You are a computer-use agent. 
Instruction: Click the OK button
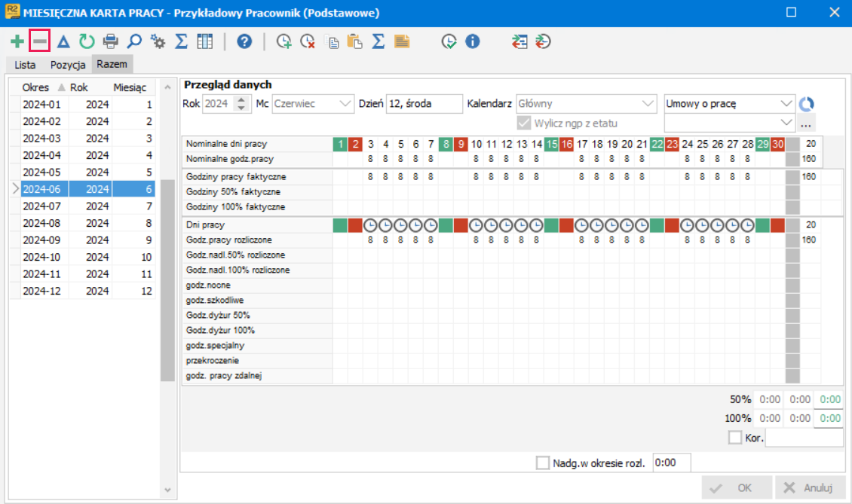pos(737,487)
